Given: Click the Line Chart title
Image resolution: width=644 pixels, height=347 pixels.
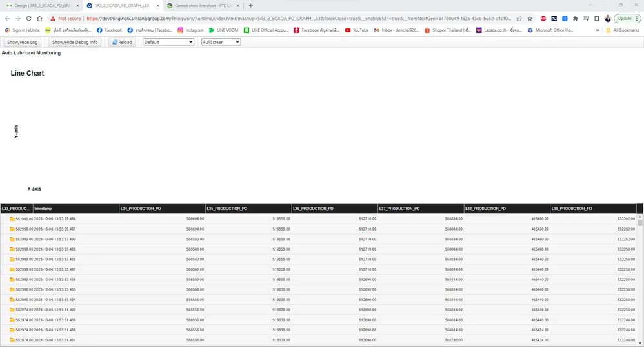Looking at the screenshot, I should point(27,73).
